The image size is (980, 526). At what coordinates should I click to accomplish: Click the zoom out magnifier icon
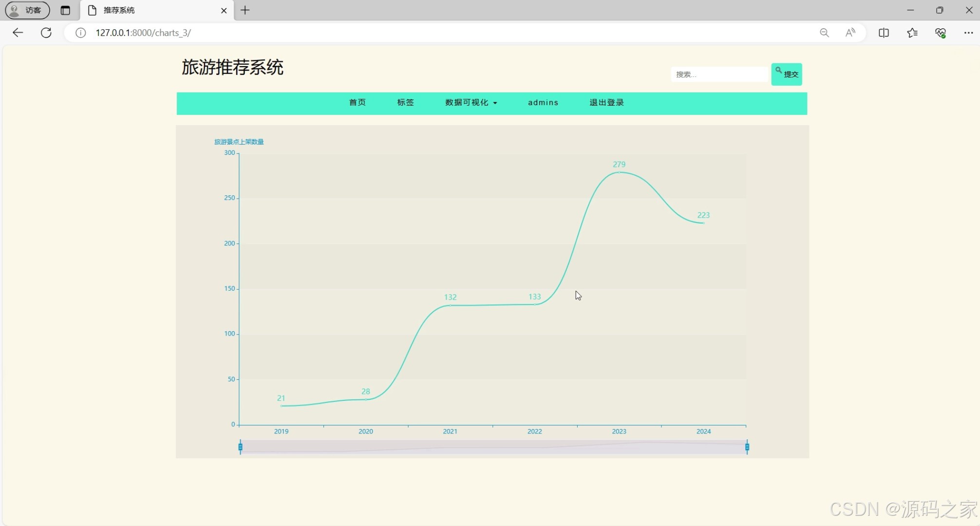click(824, 33)
